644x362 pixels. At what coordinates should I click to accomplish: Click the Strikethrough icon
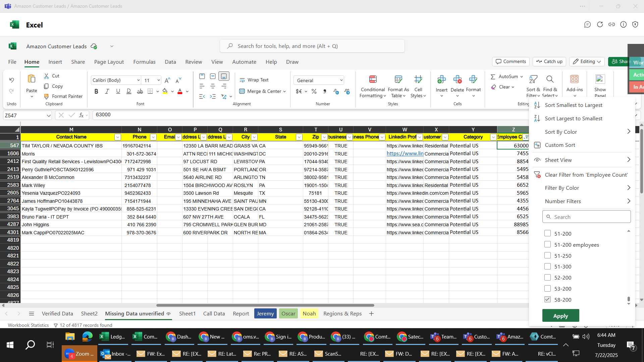tap(140, 91)
